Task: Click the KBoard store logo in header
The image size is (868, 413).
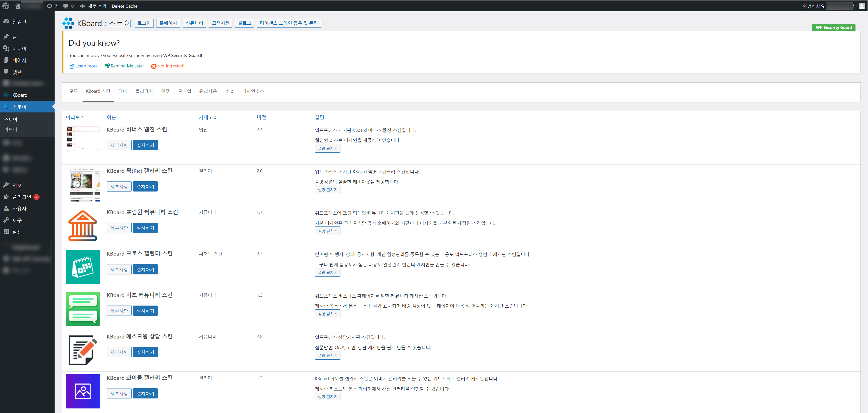Action: click(x=68, y=23)
